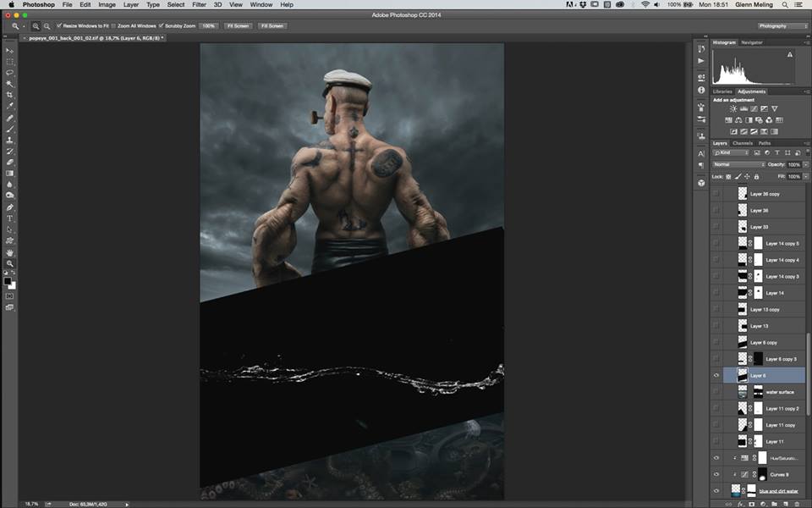Image resolution: width=812 pixels, height=508 pixels.
Task: Open the Normal blend mode dropdown
Action: [x=738, y=164]
